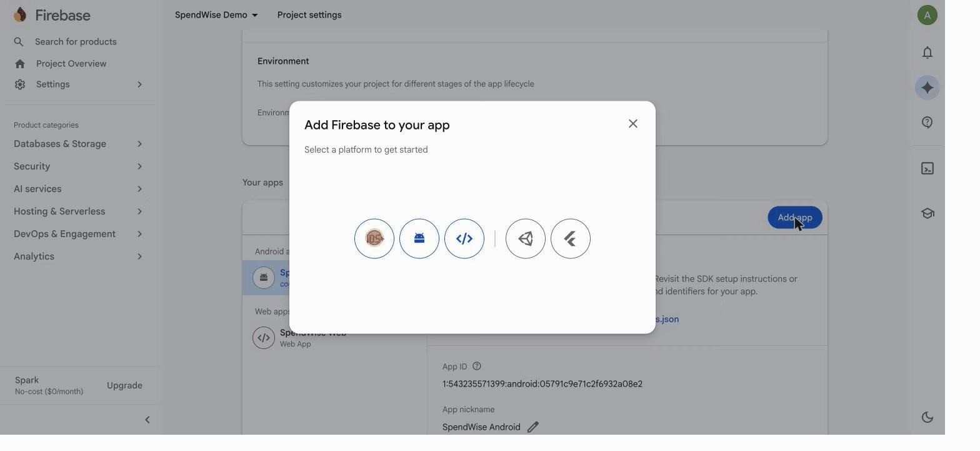Click the Your apps heading

[262, 183]
